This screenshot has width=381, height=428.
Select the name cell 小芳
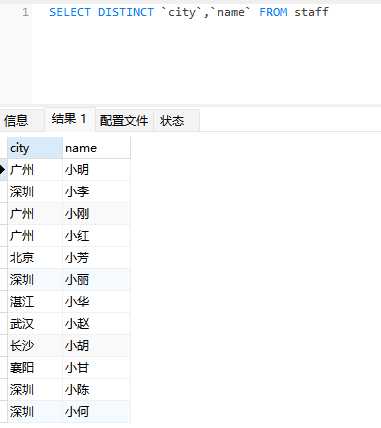click(96, 258)
